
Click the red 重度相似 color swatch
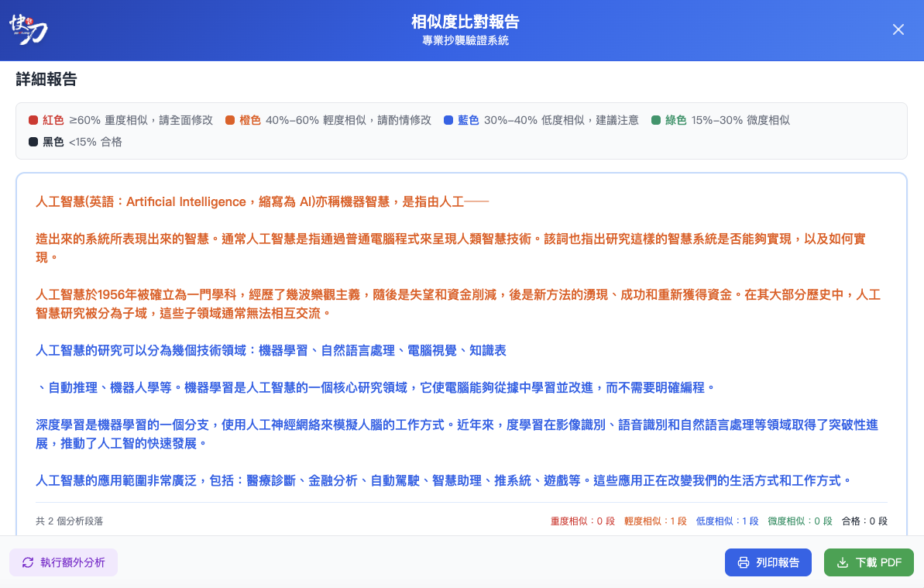click(x=33, y=121)
